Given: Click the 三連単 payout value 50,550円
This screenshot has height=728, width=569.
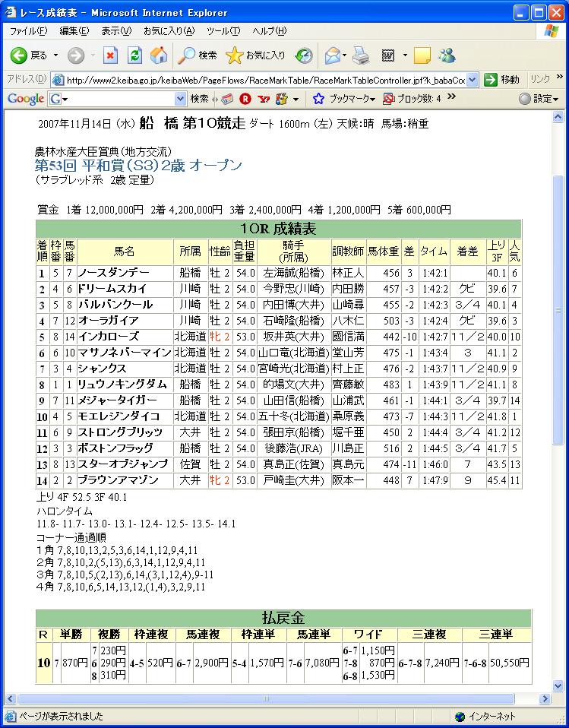Looking at the screenshot, I should pyautogui.click(x=509, y=663).
